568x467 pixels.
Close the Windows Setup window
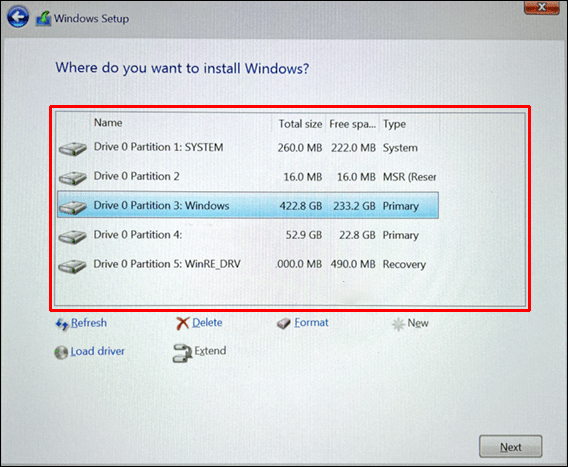[x=542, y=7]
